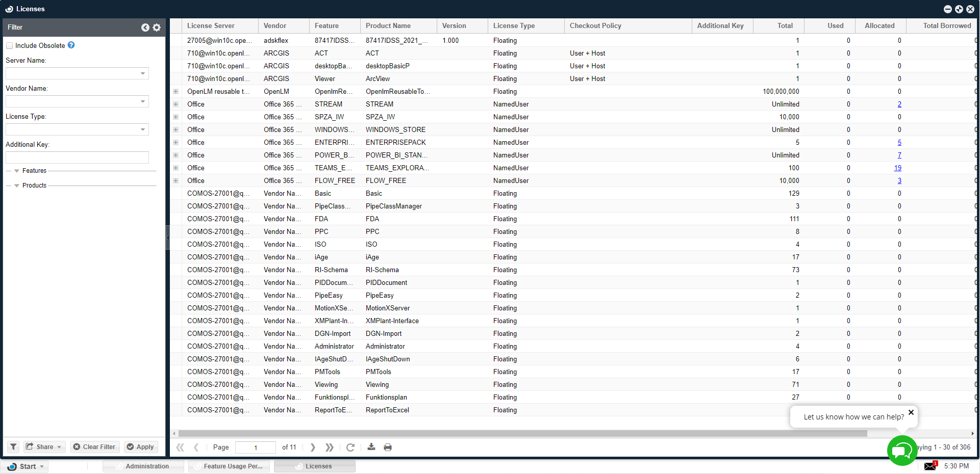The height and width of the screenshot is (474, 980).
Task: Switch to the Administration taskbar tab
Action: click(x=143, y=466)
